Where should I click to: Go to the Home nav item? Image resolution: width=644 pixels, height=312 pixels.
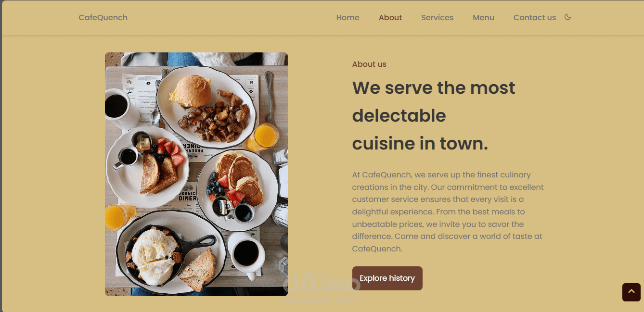[x=348, y=18]
